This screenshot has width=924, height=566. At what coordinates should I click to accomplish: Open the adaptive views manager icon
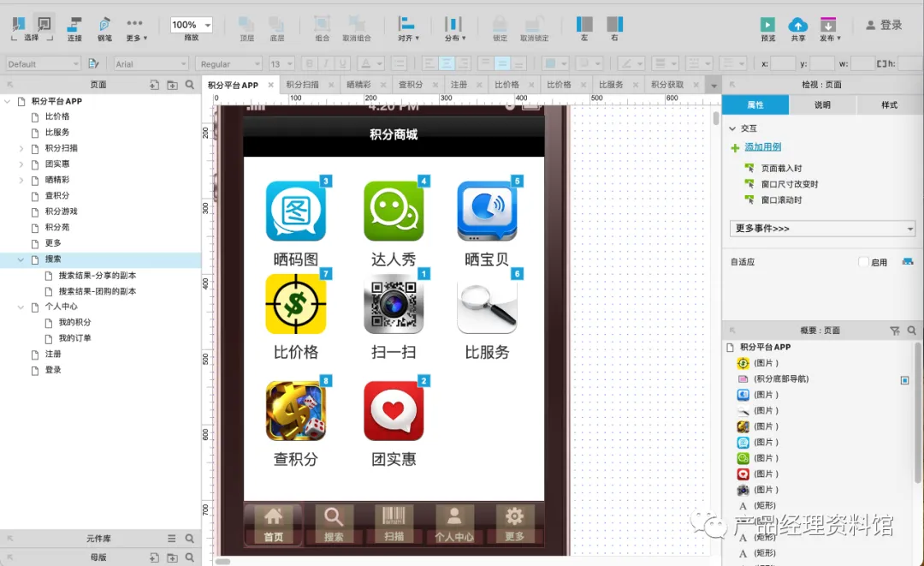(x=908, y=262)
